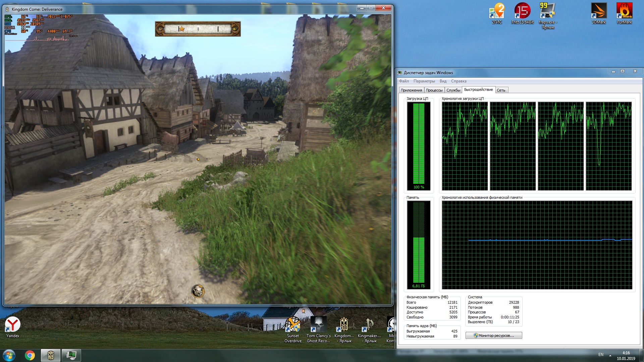Screen dimensions: 644x362
Task: Show hidden tray icons arrow
Action: [x=610, y=355]
